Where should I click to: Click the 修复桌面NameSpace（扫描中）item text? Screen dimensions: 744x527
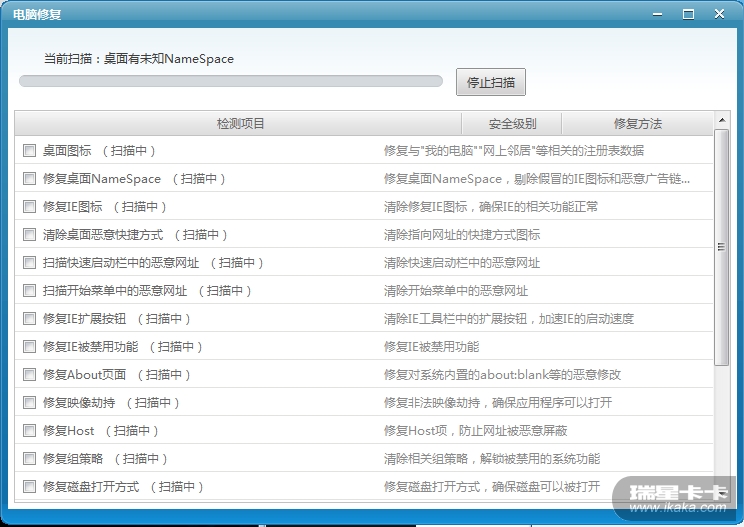coord(134,179)
